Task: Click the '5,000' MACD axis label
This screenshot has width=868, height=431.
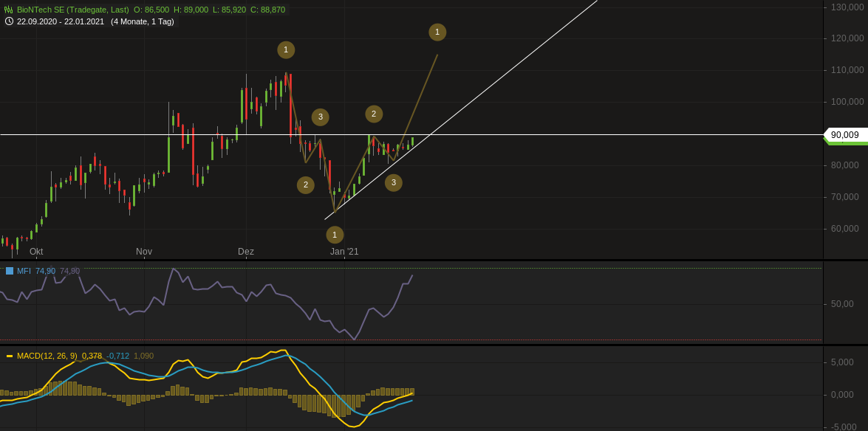Action: 843,362
